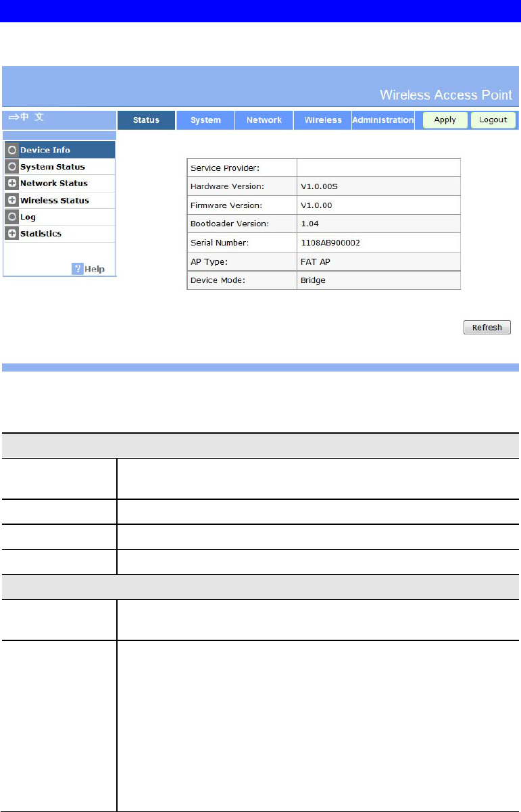Click the Device Mode value Bridge
521x812 pixels.
[314, 280]
